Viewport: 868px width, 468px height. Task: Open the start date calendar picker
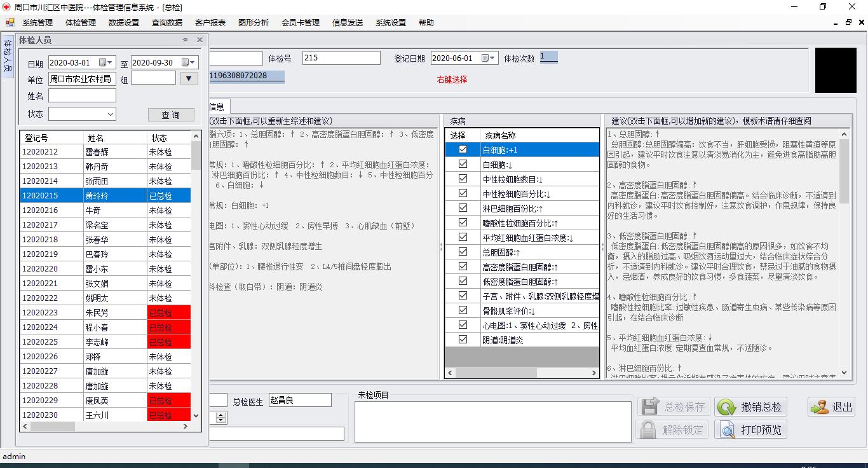point(103,62)
